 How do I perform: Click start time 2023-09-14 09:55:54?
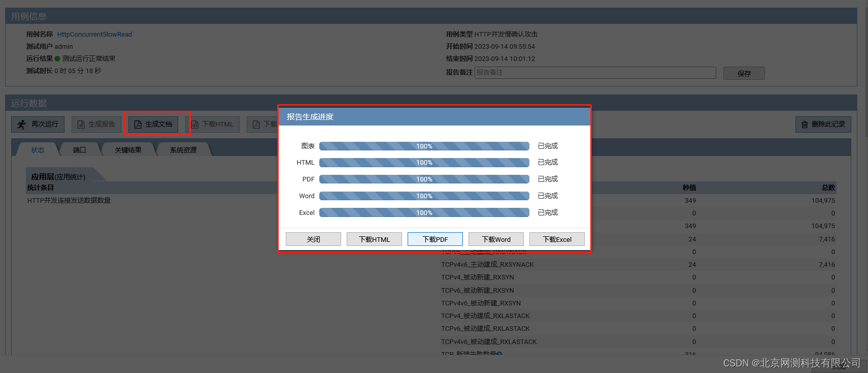[505, 46]
